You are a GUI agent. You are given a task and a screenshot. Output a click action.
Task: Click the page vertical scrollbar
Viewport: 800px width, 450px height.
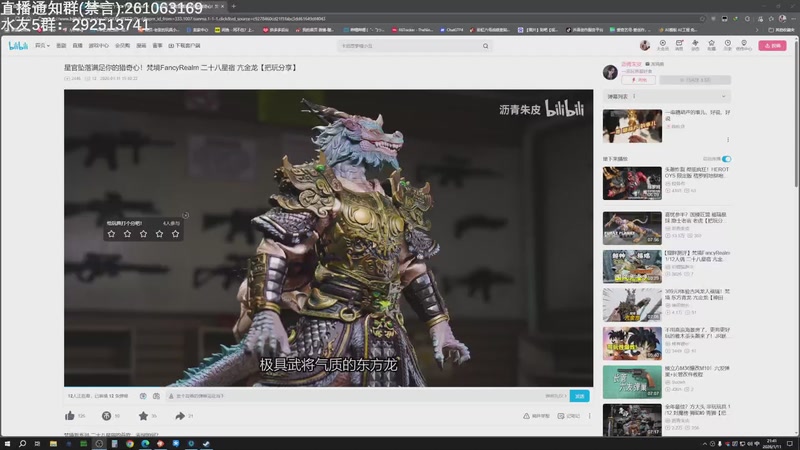[x=796, y=112]
